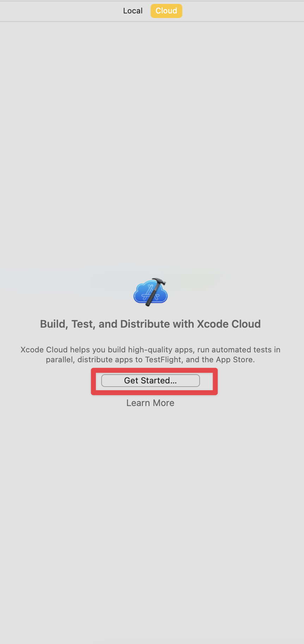
Task: Click the Xcode Cloud description paragraph
Action: pos(151,354)
